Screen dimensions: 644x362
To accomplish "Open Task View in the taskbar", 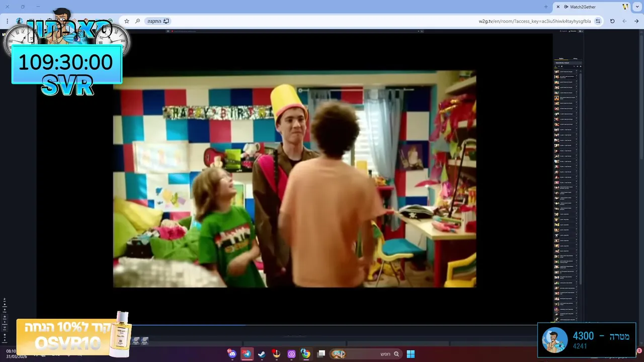I will pos(321,354).
